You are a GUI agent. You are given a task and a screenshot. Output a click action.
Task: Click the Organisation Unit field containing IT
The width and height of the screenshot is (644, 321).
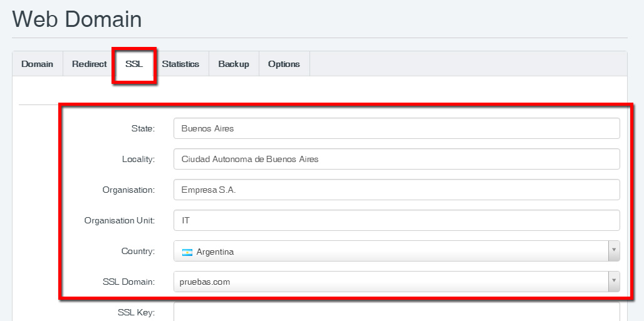click(397, 220)
